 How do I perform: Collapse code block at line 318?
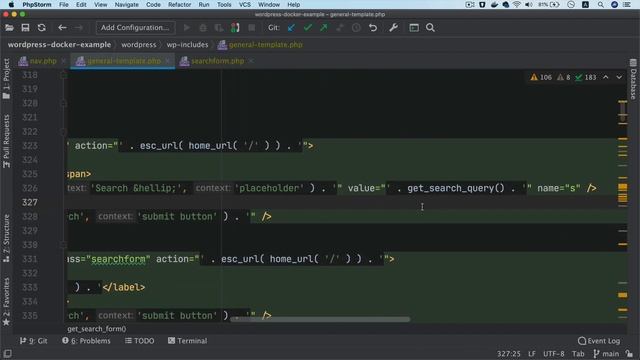tap(63, 75)
